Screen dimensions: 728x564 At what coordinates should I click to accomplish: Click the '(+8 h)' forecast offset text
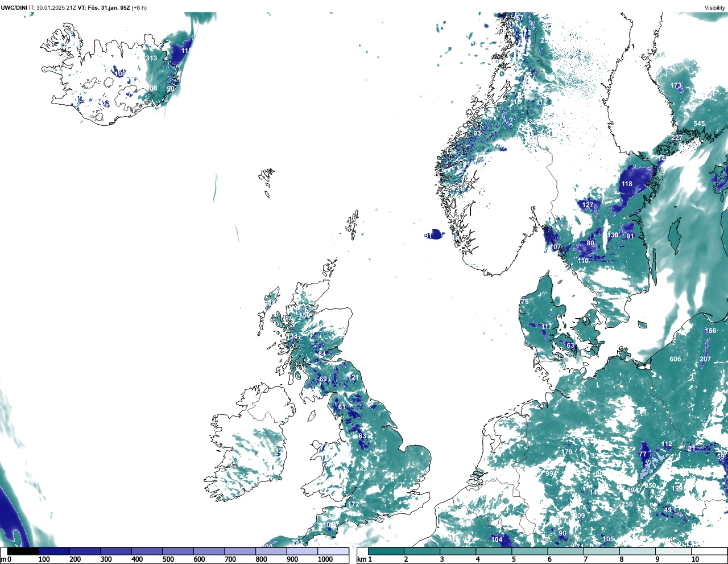point(139,8)
